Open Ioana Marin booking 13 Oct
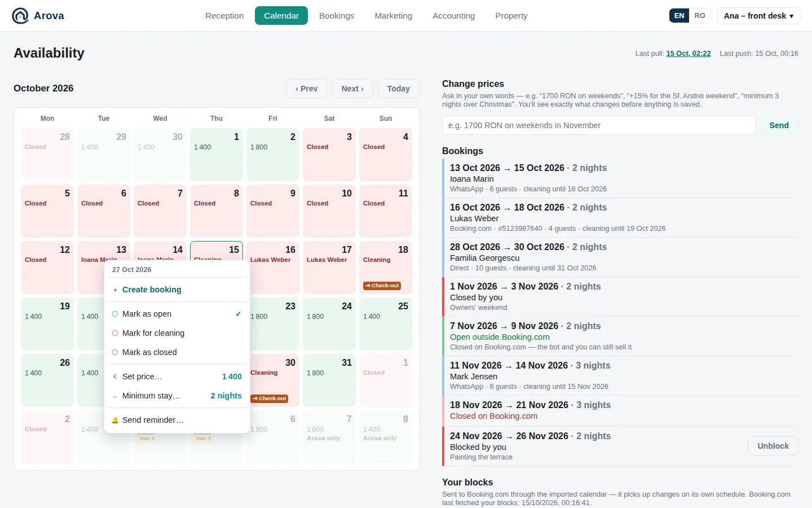This screenshot has width=812, height=508. click(x=620, y=178)
